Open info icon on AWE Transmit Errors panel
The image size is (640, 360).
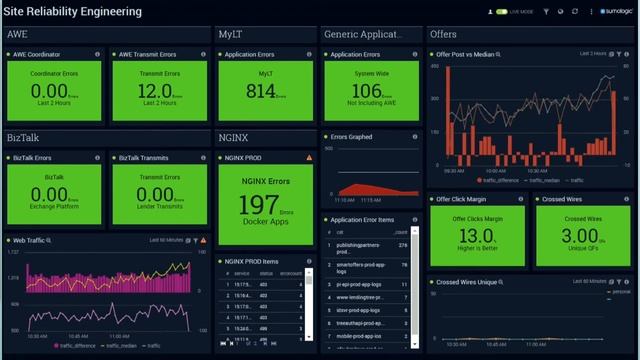203,54
